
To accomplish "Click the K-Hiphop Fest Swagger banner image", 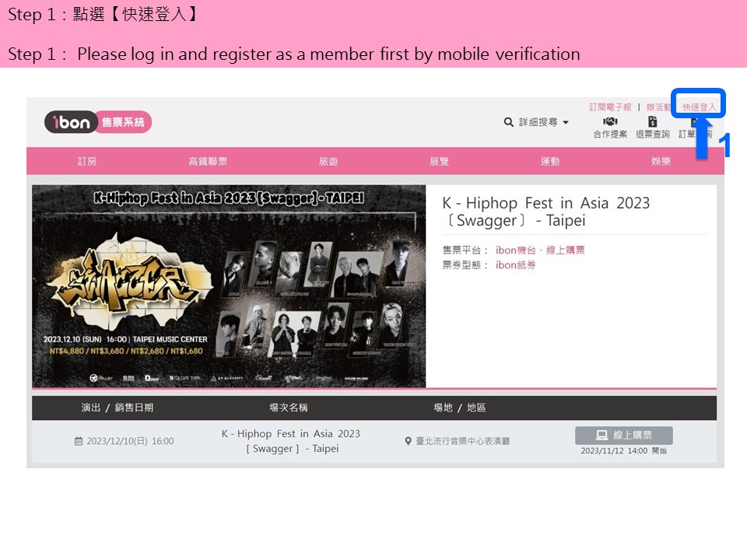I will click(x=229, y=286).
